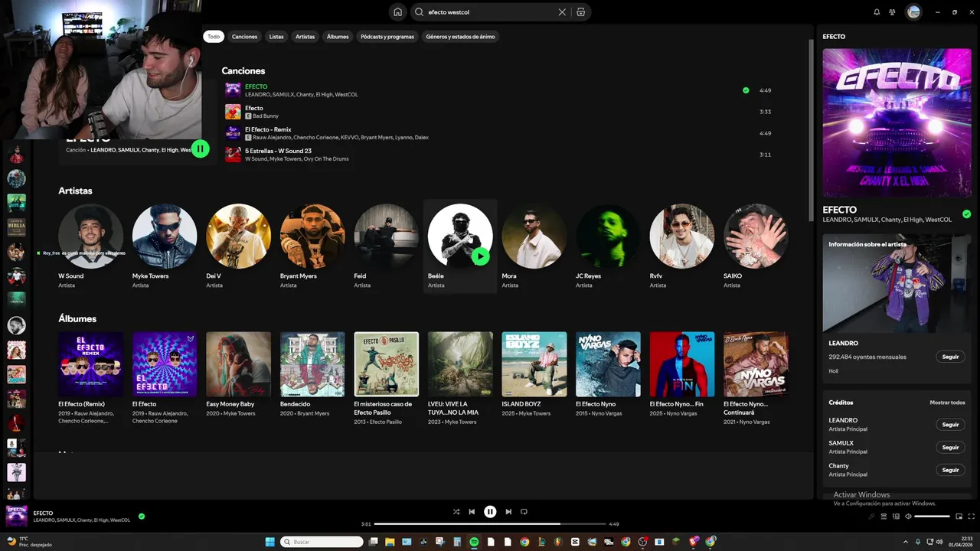The image size is (980, 551).
Task: Clear the search text with X icon
Action: [562, 12]
